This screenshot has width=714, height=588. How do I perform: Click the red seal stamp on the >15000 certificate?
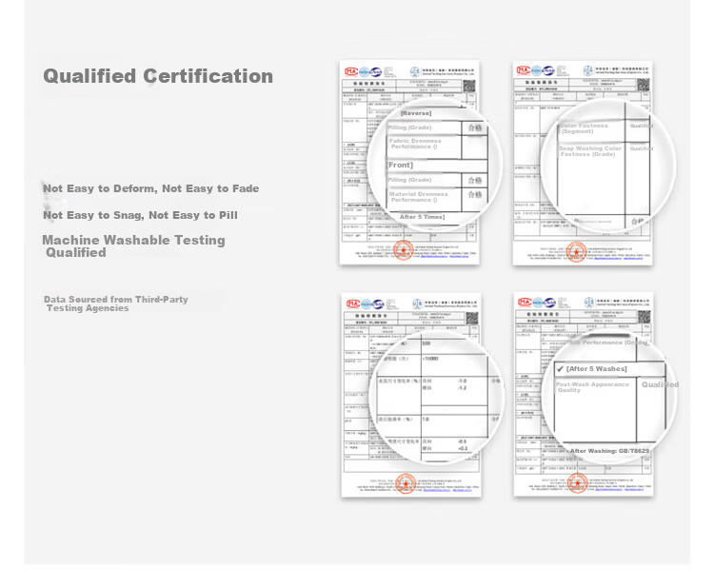tap(406, 483)
